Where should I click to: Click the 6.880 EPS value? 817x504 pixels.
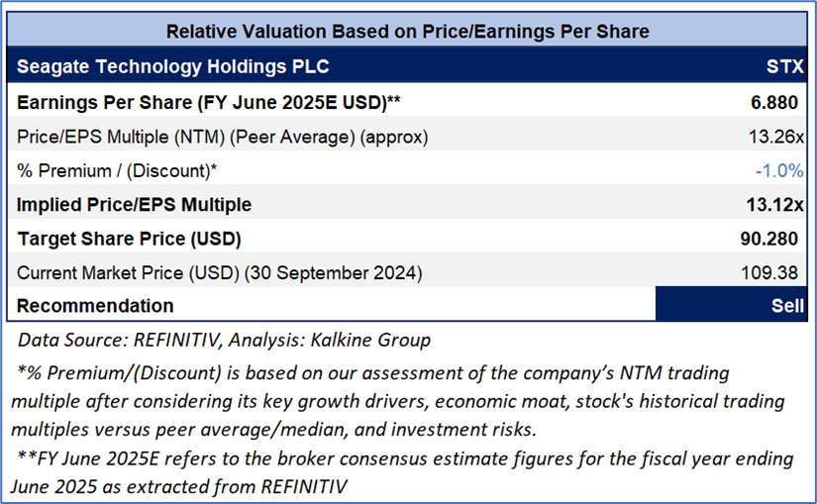[x=778, y=102]
